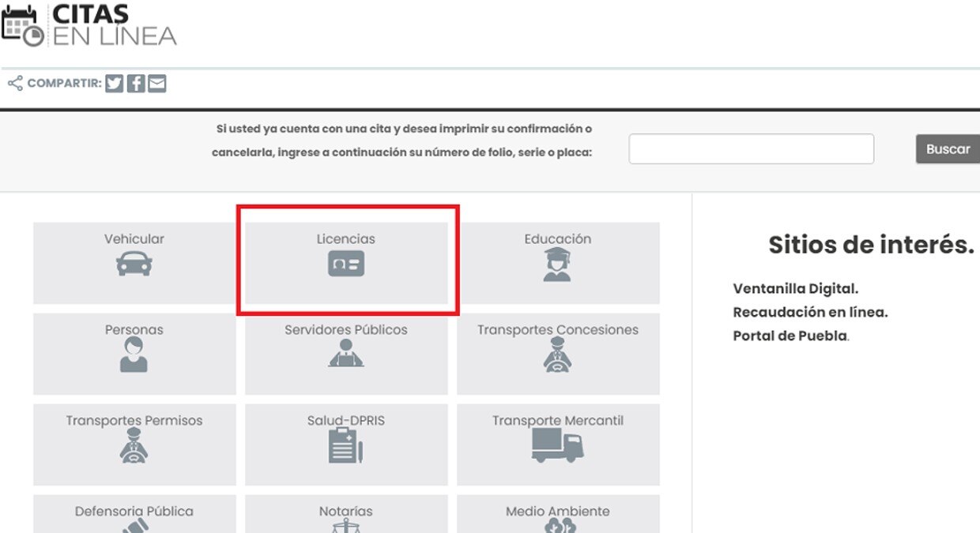Share the page via Facebook icon

[136, 84]
